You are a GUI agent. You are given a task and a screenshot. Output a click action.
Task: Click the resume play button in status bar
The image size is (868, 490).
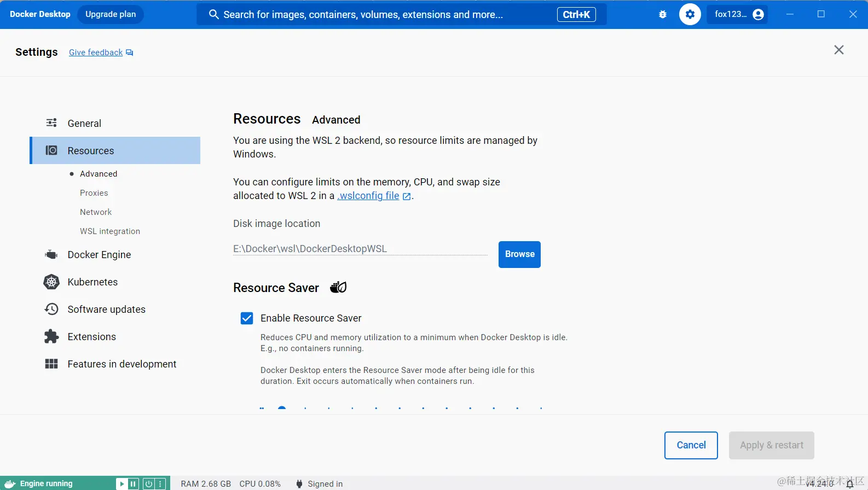122,484
